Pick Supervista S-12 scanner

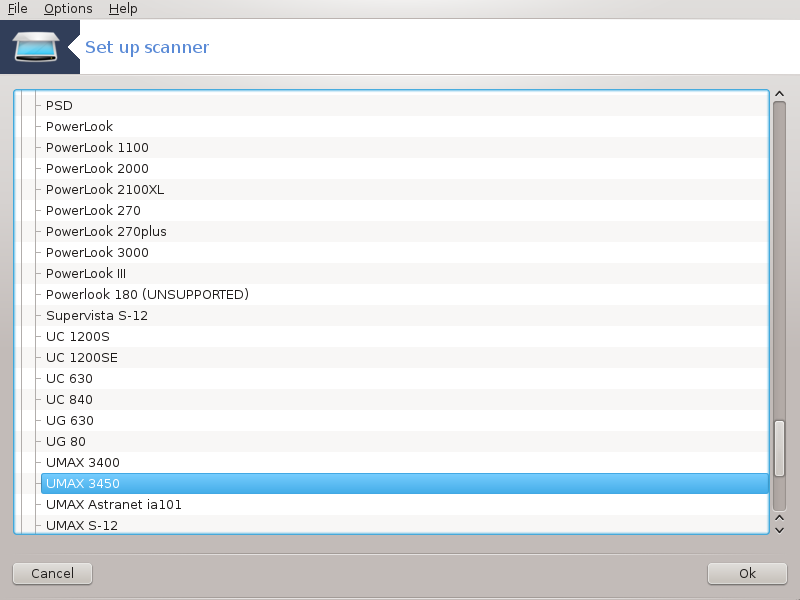(96, 316)
